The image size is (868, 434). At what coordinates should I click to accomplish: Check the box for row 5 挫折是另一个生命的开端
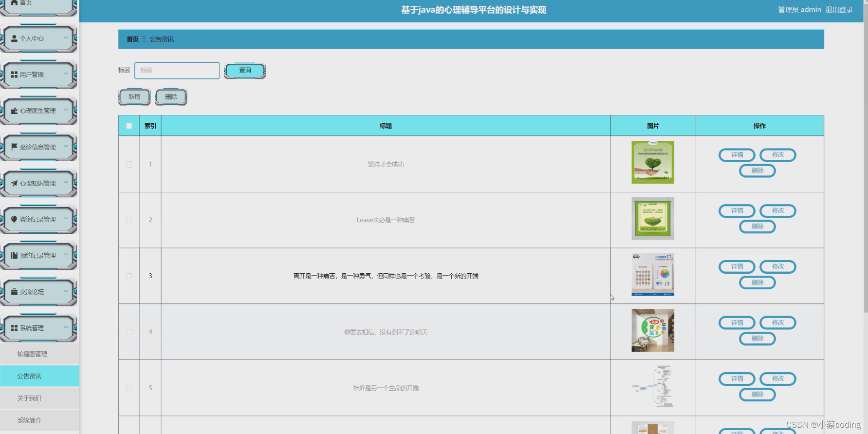[129, 388]
